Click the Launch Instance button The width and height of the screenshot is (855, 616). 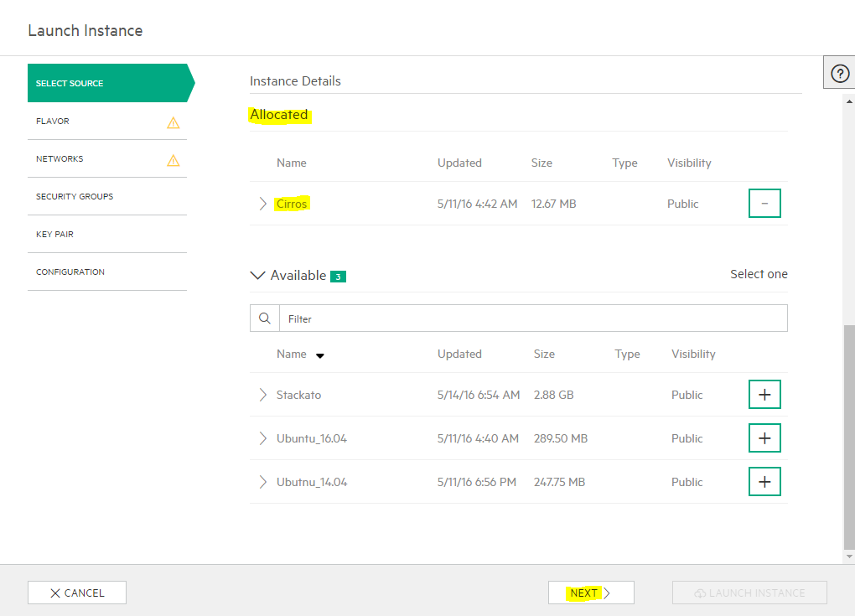click(749, 593)
